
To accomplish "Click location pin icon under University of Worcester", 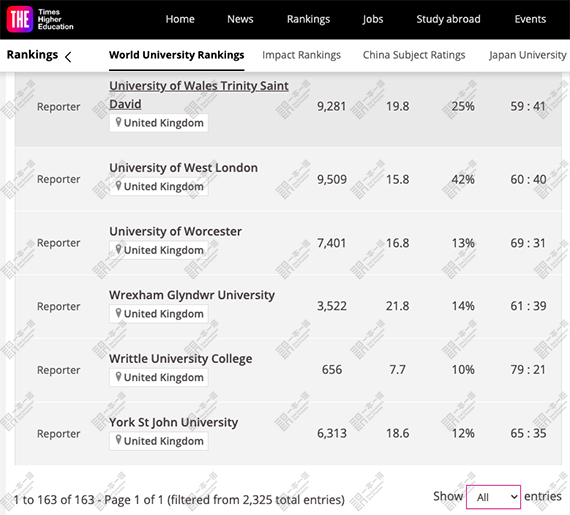I will coord(118,249).
